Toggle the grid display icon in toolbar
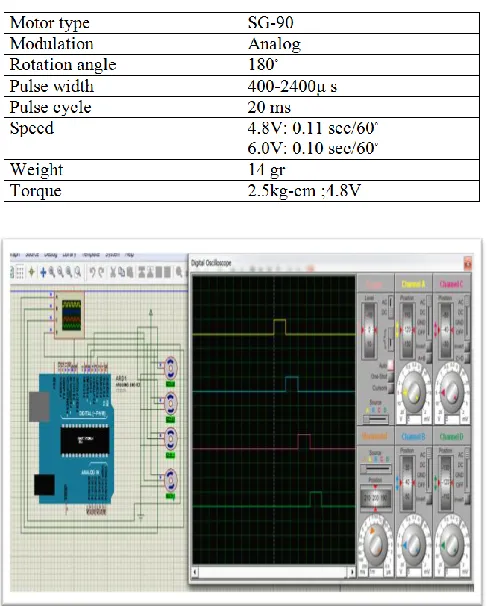Image resolution: width=488 pixels, height=606 pixels. point(19,272)
